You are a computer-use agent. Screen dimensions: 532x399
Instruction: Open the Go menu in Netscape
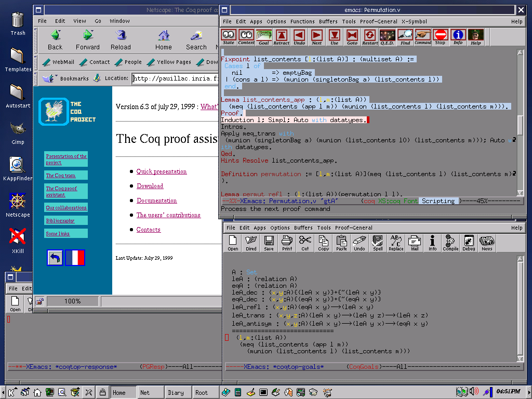[x=98, y=21]
